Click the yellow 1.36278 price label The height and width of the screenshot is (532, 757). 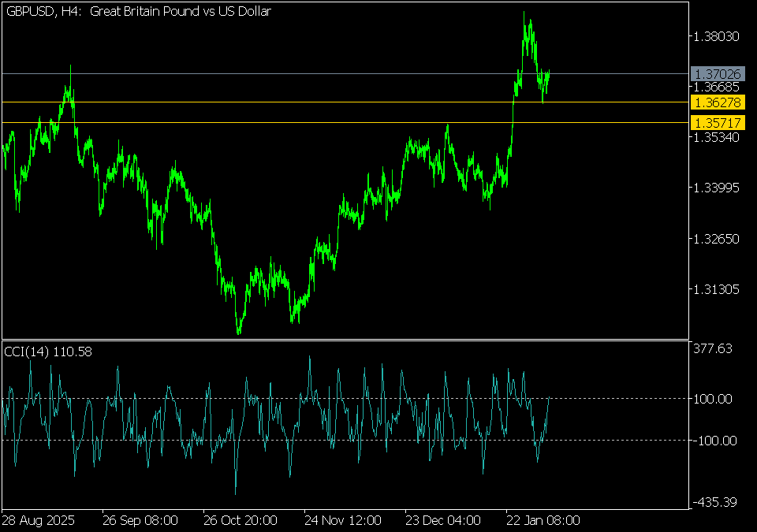tap(717, 102)
